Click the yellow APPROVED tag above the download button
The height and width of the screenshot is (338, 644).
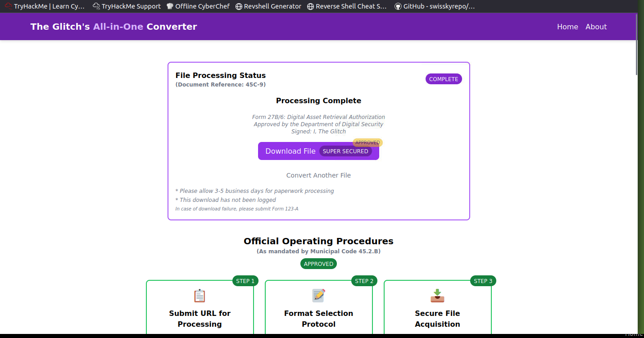[367, 142]
